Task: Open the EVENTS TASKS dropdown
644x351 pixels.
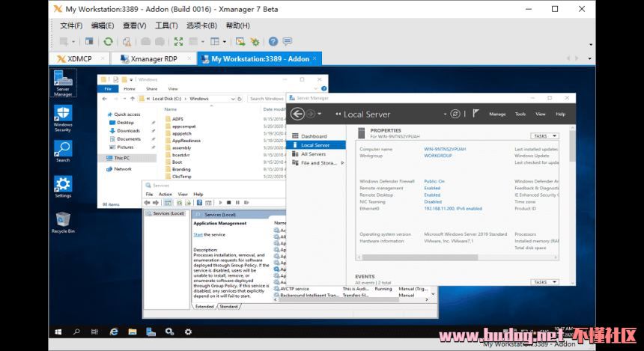Action: tap(544, 282)
